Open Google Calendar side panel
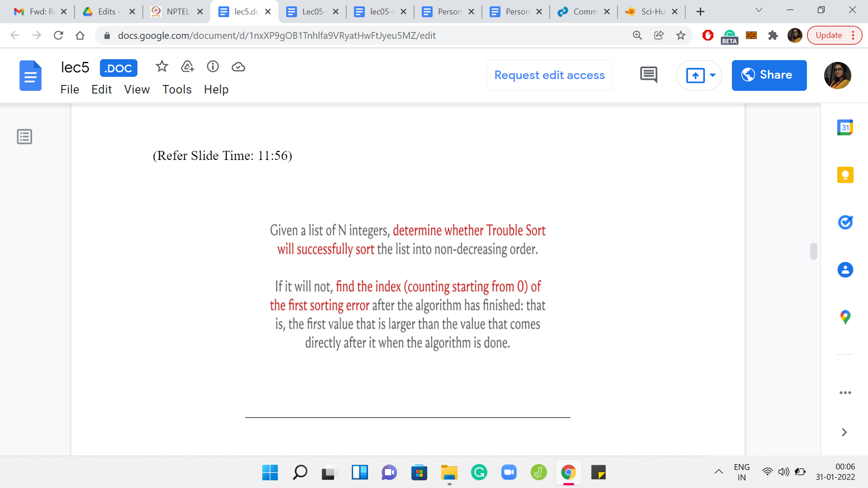Viewport: 868px width, 488px height. point(845,127)
